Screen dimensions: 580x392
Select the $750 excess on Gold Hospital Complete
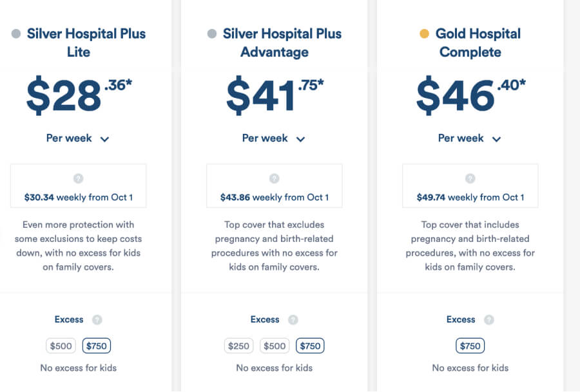pyautogui.click(x=470, y=346)
